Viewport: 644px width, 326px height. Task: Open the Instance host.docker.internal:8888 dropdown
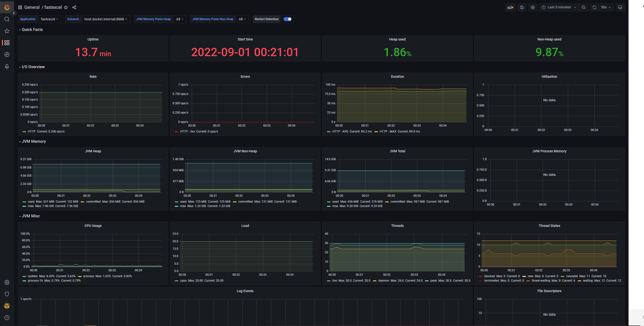(106, 19)
